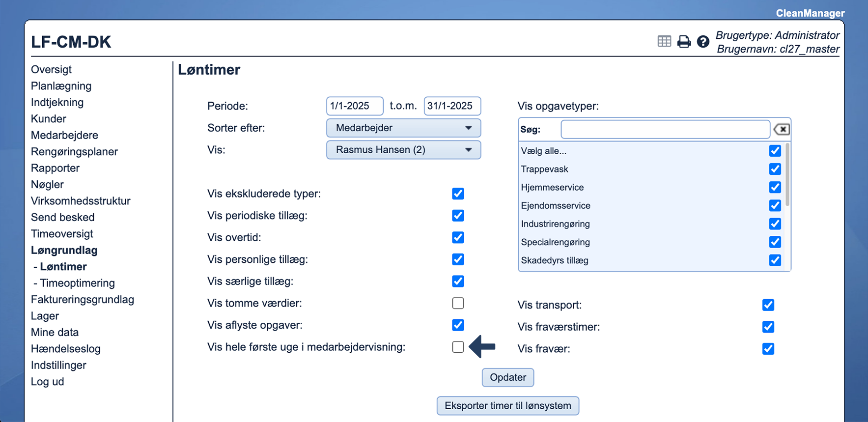Expand the Vis employee dropdown

(x=403, y=150)
